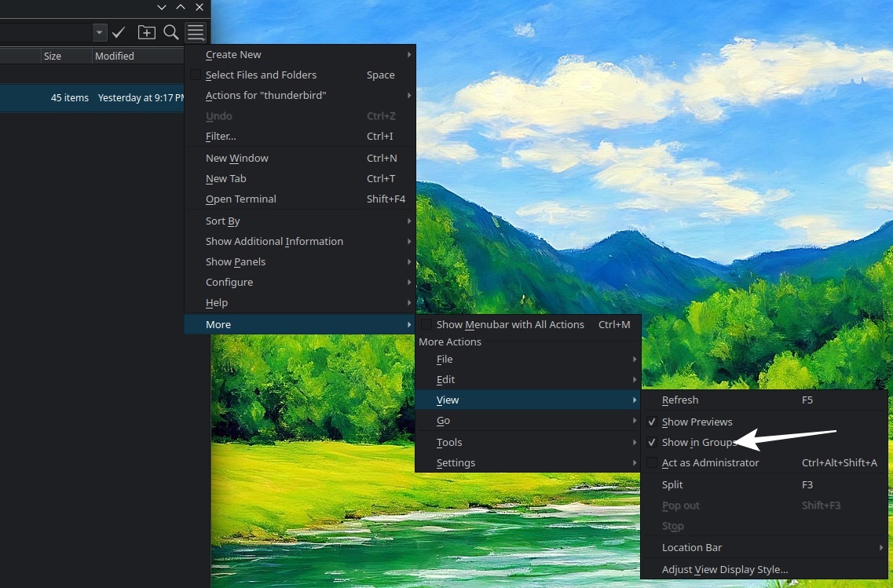The width and height of the screenshot is (893, 588).
Task: Expand the Create New submenu
Action: pos(300,55)
